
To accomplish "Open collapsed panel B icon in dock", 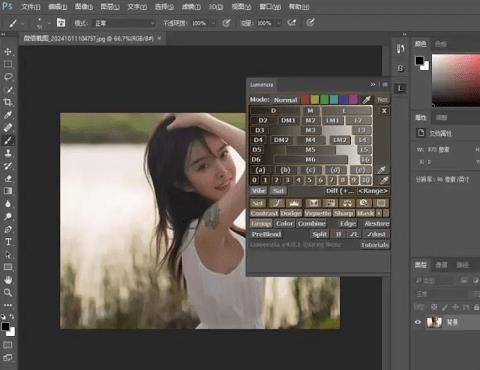I will tap(400, 68).
